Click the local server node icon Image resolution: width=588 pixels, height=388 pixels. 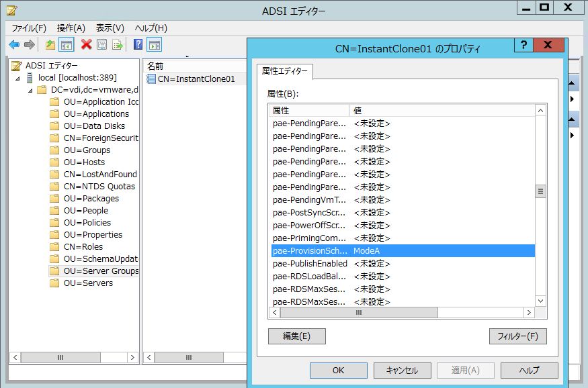point(30,78)
